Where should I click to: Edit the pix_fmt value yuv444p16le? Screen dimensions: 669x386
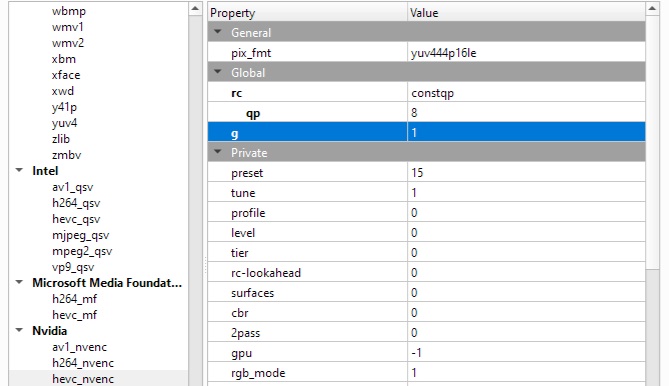point(526,53)
